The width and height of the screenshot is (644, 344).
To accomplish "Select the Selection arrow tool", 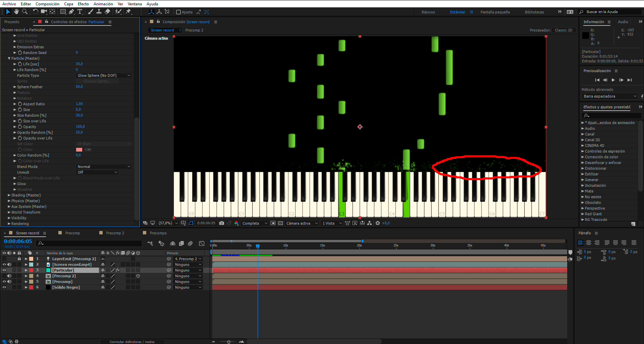I will (8, 12).
